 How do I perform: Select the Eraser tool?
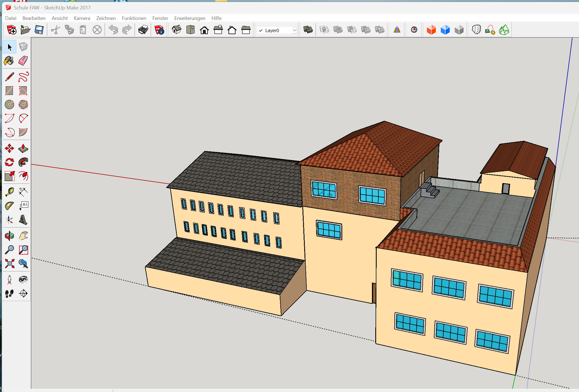click(x=23, y=61)
